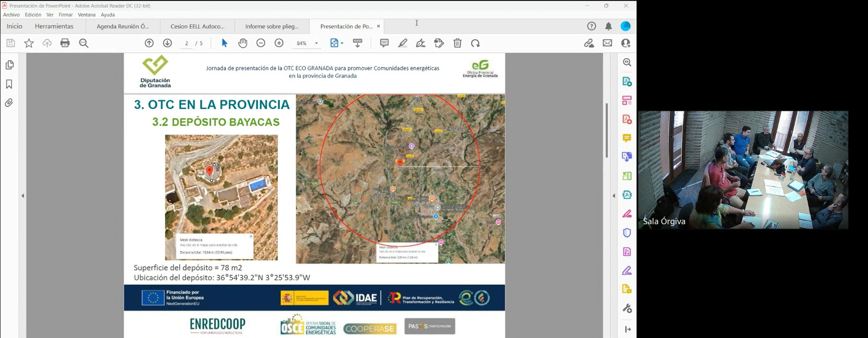Viewport: 868px width, 338px height.
Task: Open the wrench more tools icon
Action: tap(627, 308)
